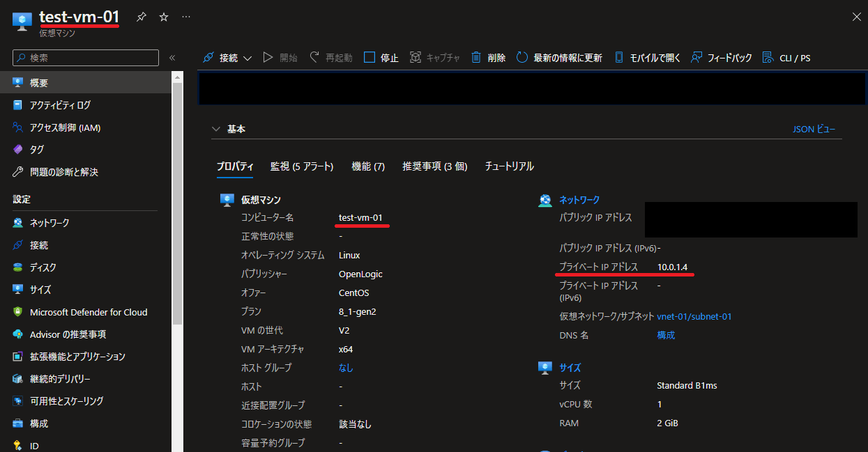The image size is (868, 452).
Task: Select the コロケーションの状態 value 該当なし
Action: (355, 424)
